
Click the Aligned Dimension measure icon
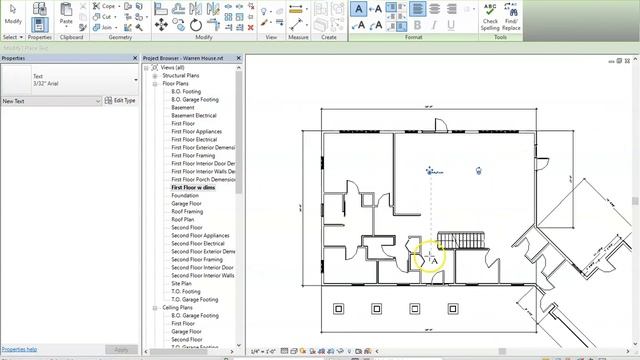click(x=296, y=9)
